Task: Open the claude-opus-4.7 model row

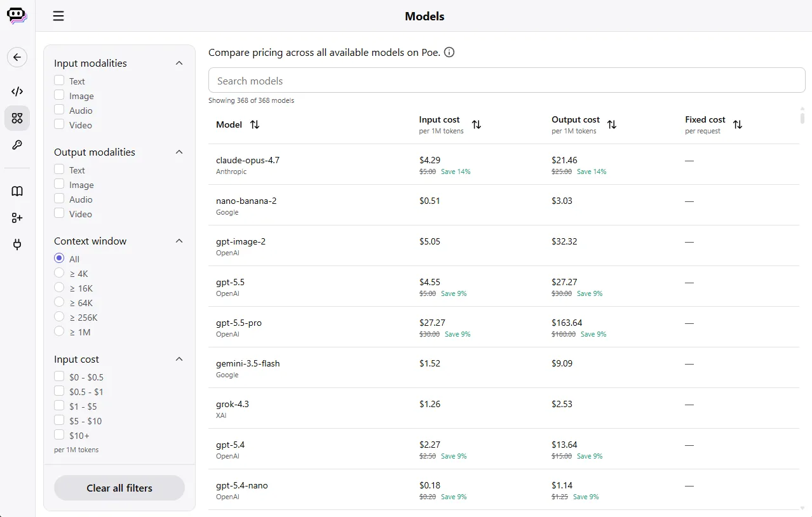Action: (504, 164)
